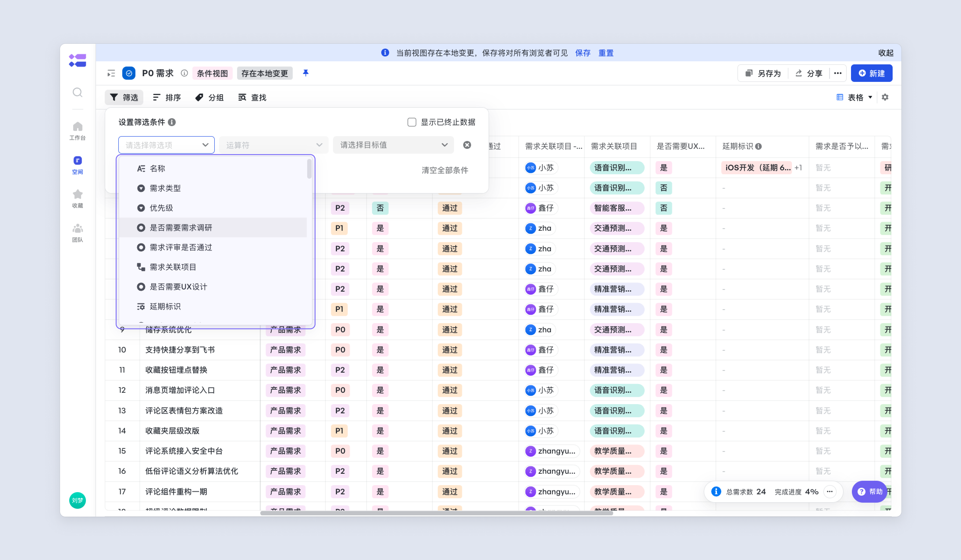The width and height of the screenshot is (961, 560).
Task: Show P0 需求 view info icon
Action: (x=184, y=73)
